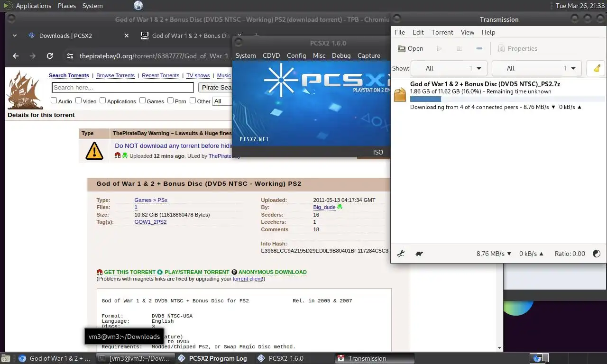Open the PCSX2 CDVD menu
607x364 pixels.
(271, 55)
